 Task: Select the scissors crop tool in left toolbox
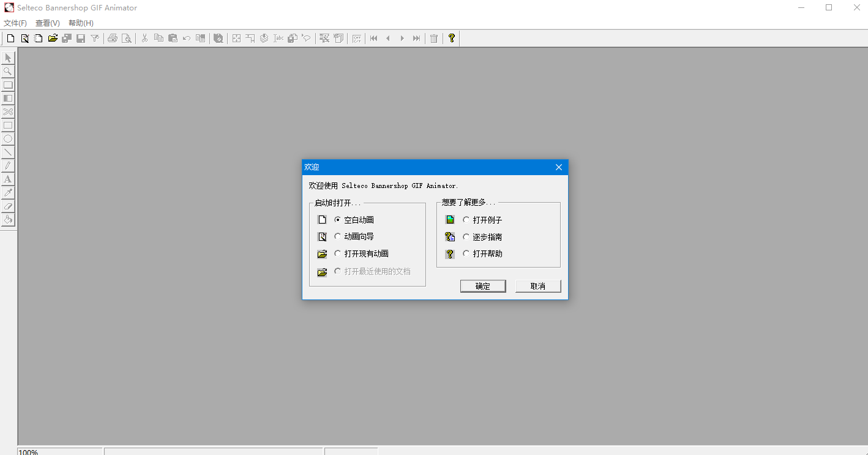coord(8,112)
